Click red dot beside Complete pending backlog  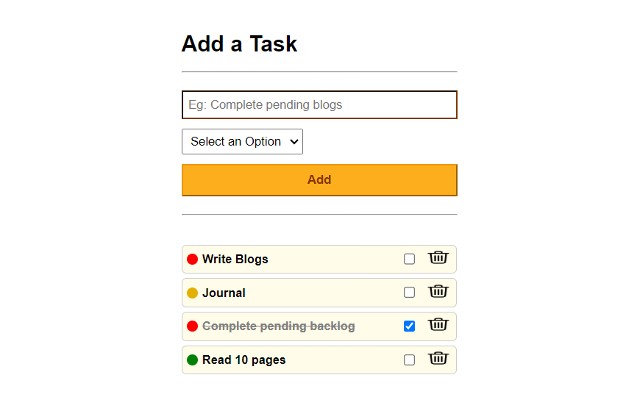[x=192, y=326]
